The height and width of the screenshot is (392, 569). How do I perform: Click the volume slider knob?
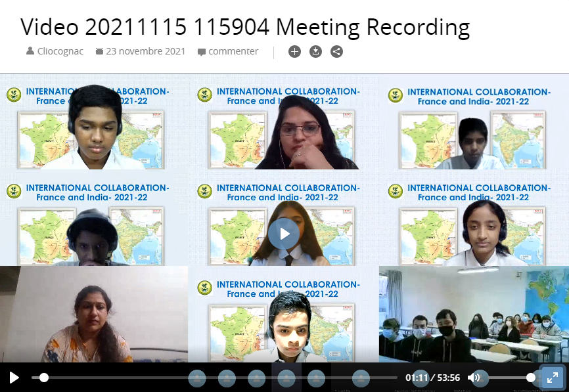pos(530,378)
